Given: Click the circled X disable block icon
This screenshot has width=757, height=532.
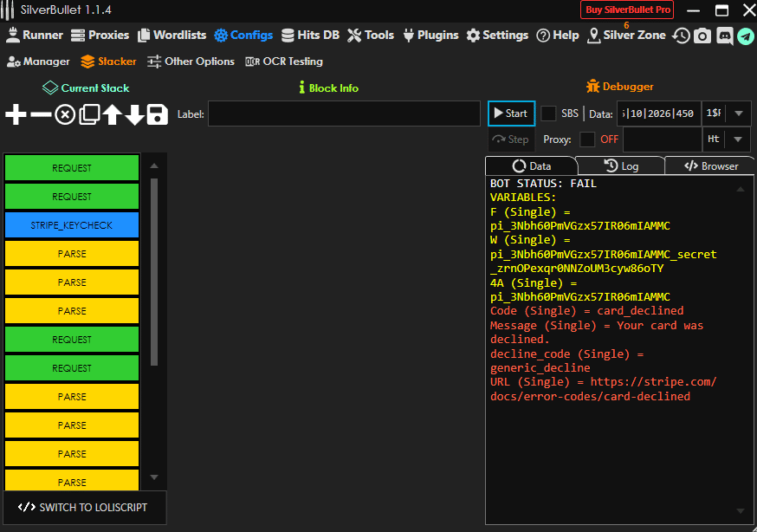Looking at the screenshot, I should click(65, 114).
